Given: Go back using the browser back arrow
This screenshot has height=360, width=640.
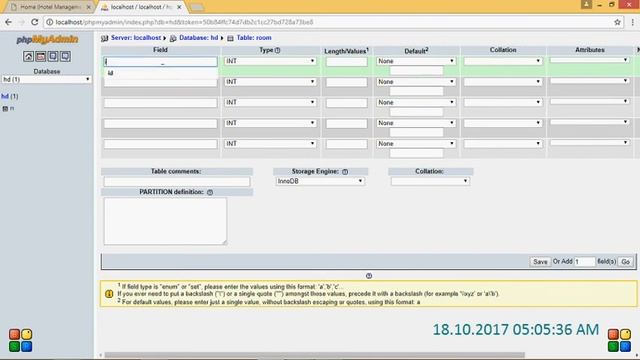Looking at the screenshot, I should (x=9, y=22).
